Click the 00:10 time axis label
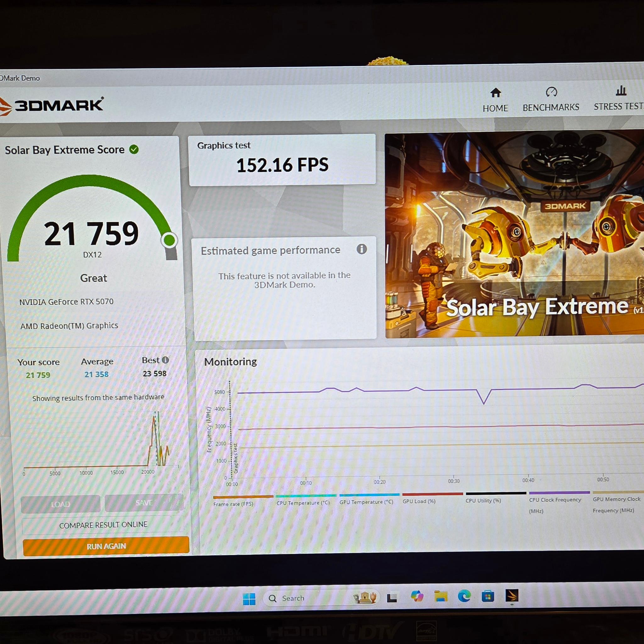The height and width of the screenshot is (644, 644). [306, 483]
